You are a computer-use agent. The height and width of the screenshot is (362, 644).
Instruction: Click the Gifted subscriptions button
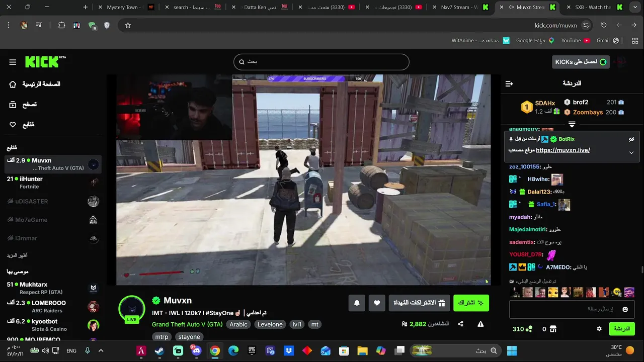pyautogui.click(x=419, y=303)
